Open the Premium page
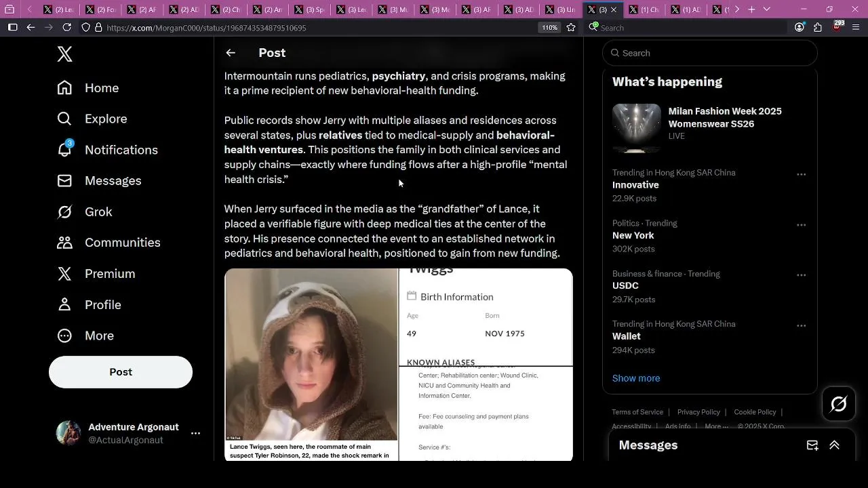 coord(96,274)
